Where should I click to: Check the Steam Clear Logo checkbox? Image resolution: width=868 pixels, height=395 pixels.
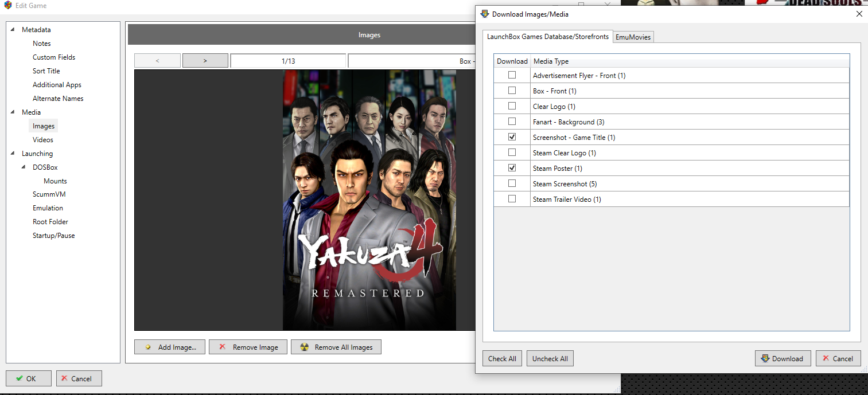click(512, 152)
